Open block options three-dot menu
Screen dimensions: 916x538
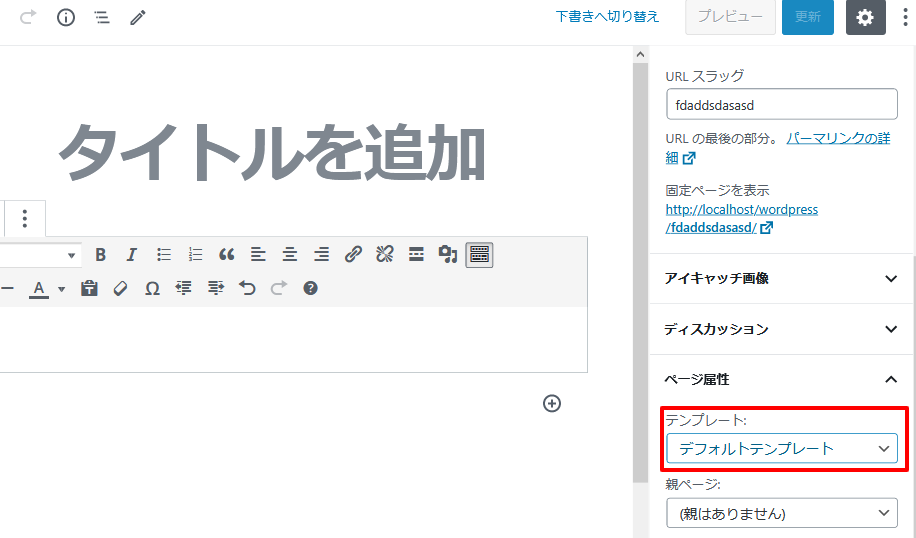25,218
